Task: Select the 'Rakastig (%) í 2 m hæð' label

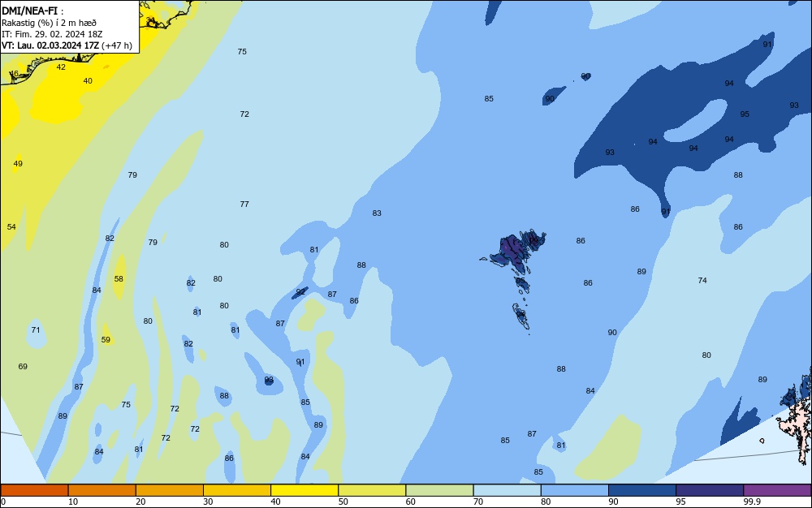Action: click(x=49, y=23)
